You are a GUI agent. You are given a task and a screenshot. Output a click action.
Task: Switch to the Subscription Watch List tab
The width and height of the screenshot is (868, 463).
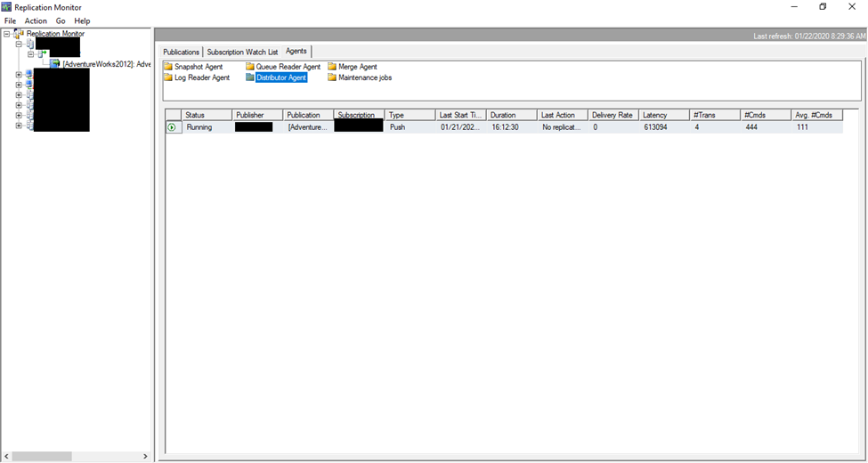(x=242, y=52)
